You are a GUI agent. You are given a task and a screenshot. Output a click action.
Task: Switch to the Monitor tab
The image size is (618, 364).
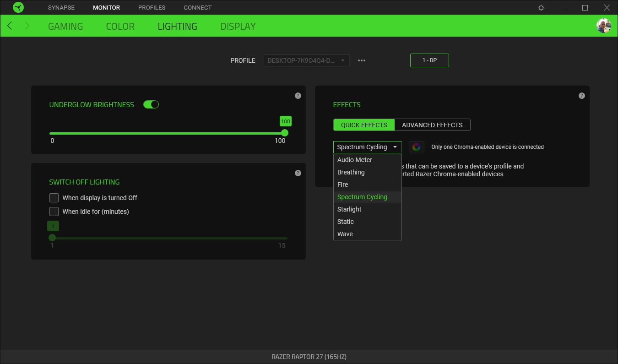(106, 8)
